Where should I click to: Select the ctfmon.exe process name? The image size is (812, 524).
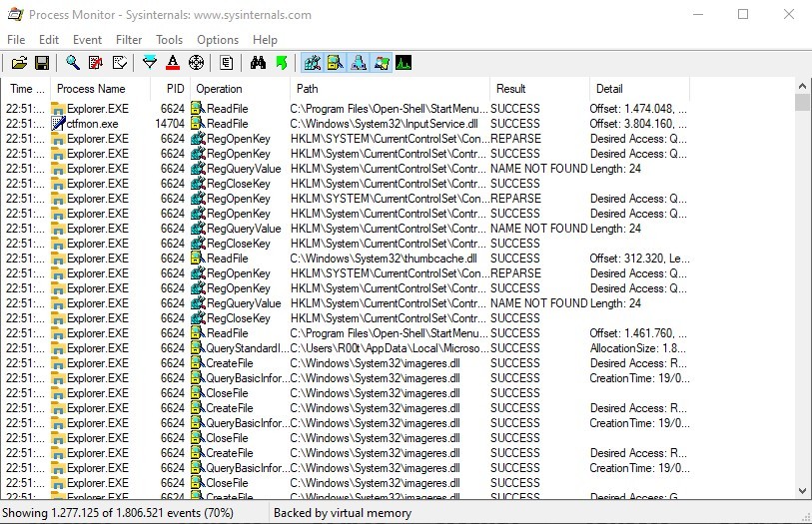(x=92, y=124)
